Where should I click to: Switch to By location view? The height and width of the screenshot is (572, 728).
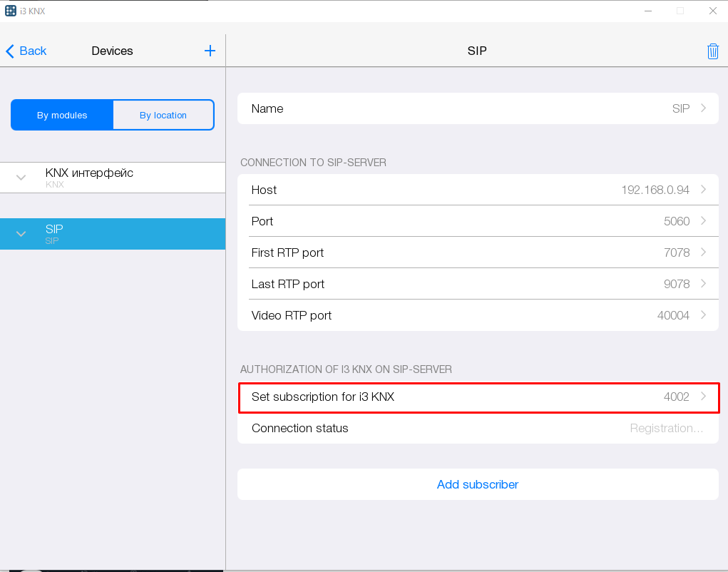[163, 115]
